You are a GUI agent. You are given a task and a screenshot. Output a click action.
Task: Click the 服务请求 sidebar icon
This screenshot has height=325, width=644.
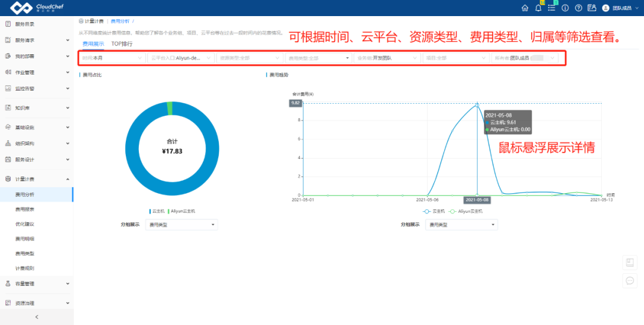(8, 41)
